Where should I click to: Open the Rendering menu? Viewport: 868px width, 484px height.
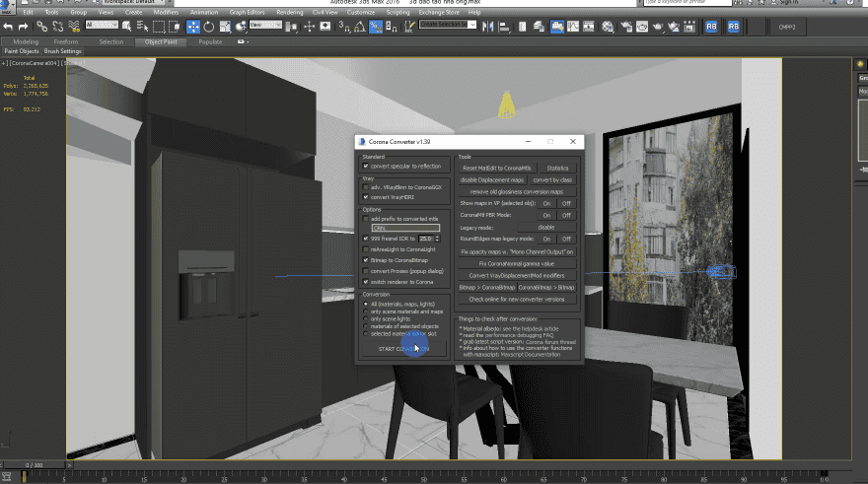click(290, 12)
